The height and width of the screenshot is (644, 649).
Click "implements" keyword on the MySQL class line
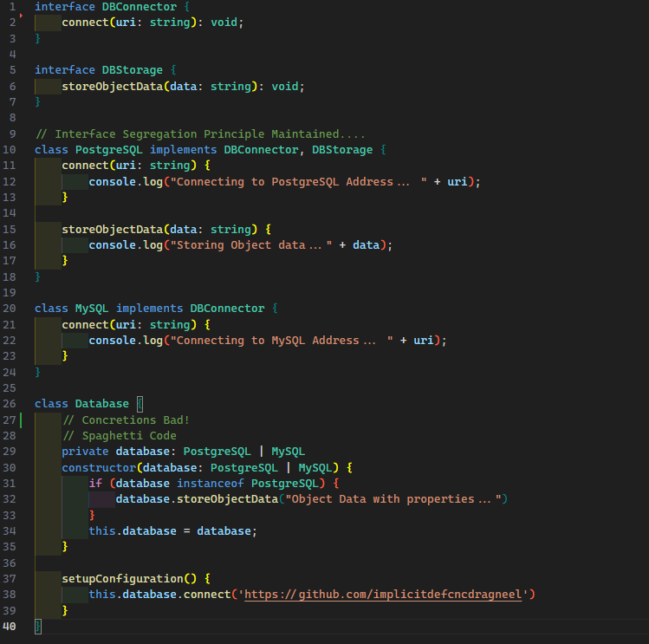pyautogui.click(x=149, y=309)
